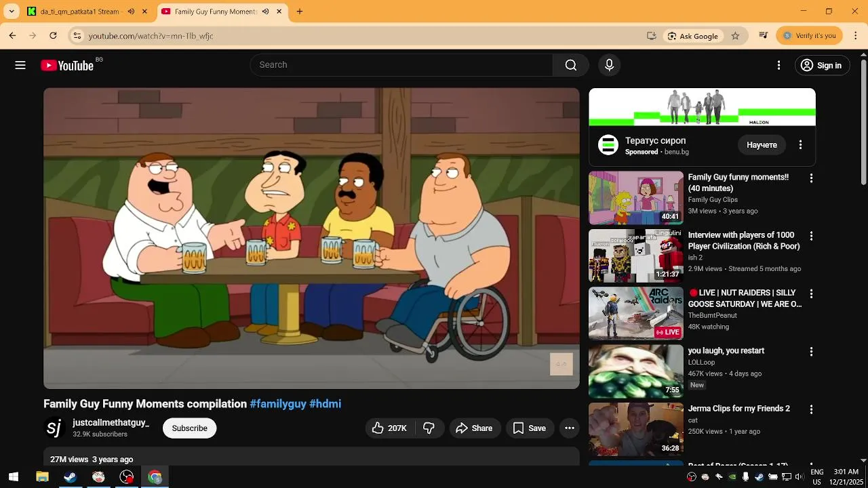Open the 3:01 AM clock in taskbar
Screen dimensions: 868x488
(846, 477)
